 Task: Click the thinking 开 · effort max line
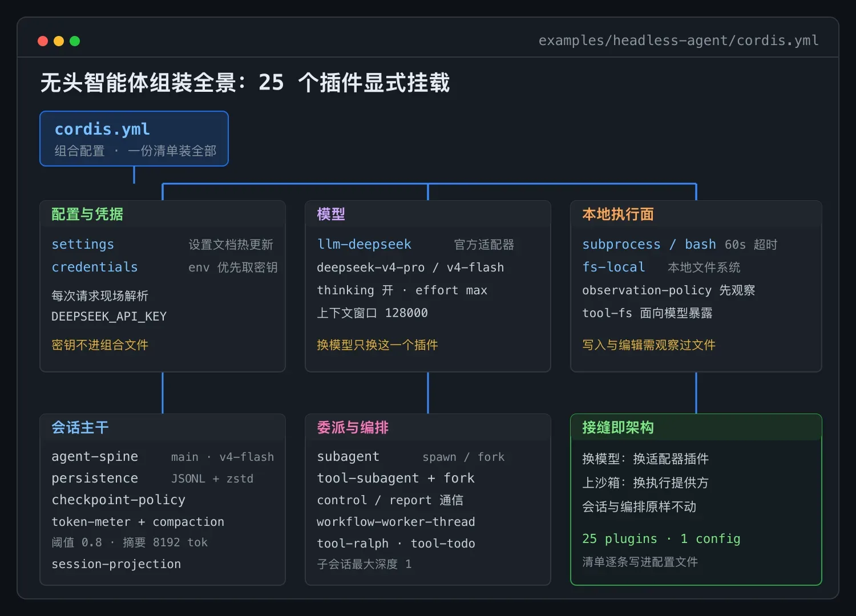[x=402, y=290]
